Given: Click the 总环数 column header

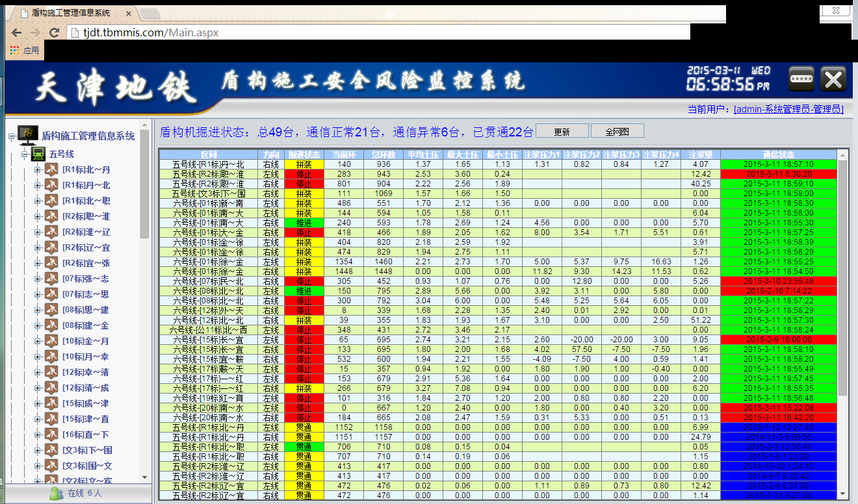Looking at the screenshot, I should coord(383,155).
